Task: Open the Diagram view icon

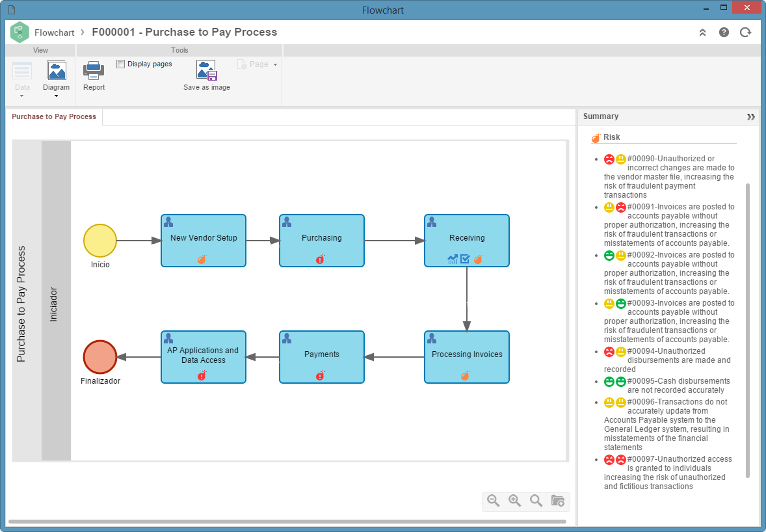Action: pyautogui.click(x=56, y=71)
